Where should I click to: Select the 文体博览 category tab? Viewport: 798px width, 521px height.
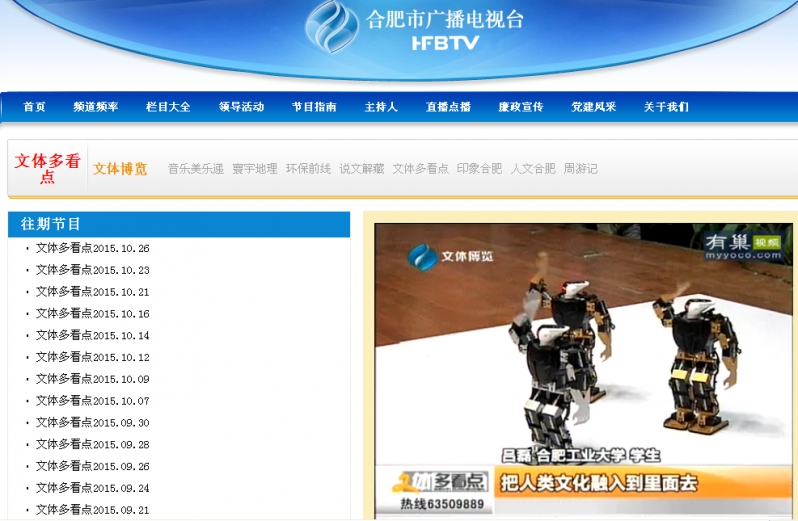120,169
